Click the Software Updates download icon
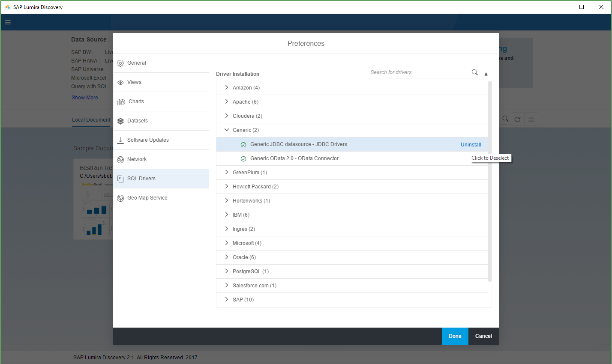The width and height of the screenshot is (612, 364). [120, 140]
